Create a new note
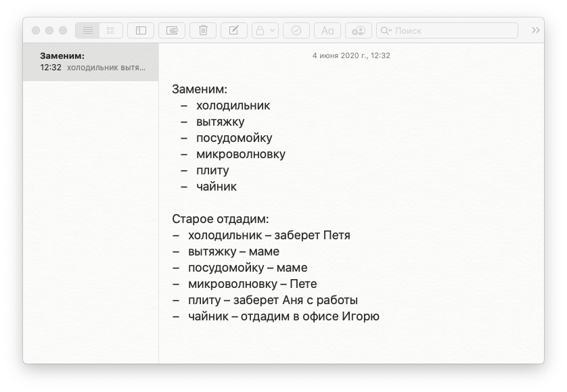Viewport: 567px width, 392px height. (234, 30)
